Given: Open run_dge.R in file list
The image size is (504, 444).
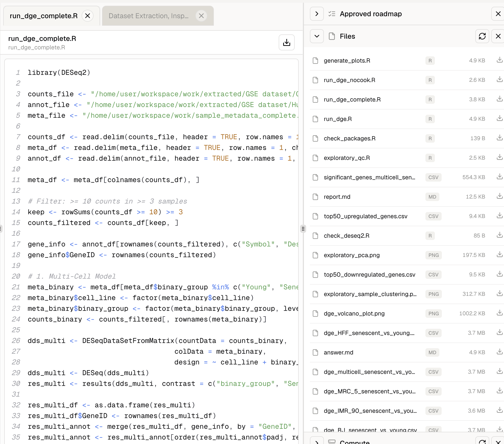Looking at the screenshot, I should point(338,119).
